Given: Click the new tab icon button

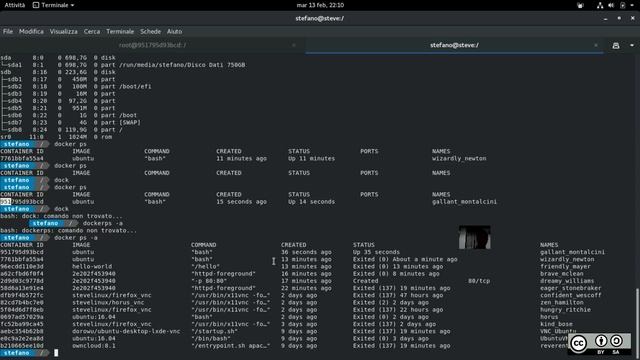Looking at the screenshot, I should tap(616, 46).
